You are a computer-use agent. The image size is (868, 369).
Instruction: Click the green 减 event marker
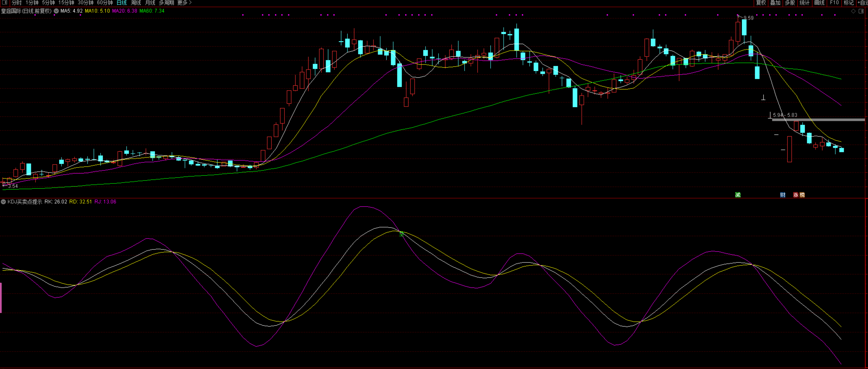(738, 195)
